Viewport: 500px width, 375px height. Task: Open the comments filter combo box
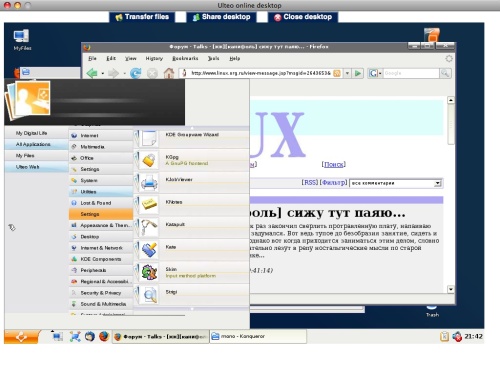(396, 183)
